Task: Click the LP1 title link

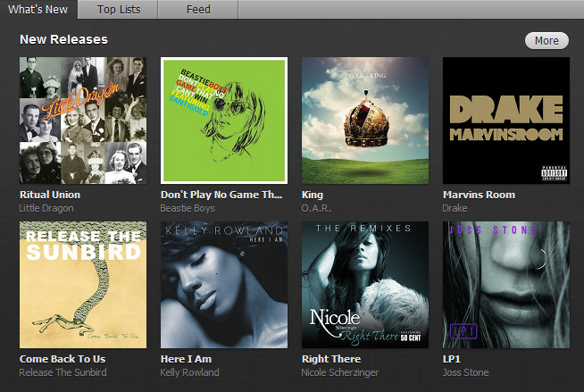Action: pos(452,359)
